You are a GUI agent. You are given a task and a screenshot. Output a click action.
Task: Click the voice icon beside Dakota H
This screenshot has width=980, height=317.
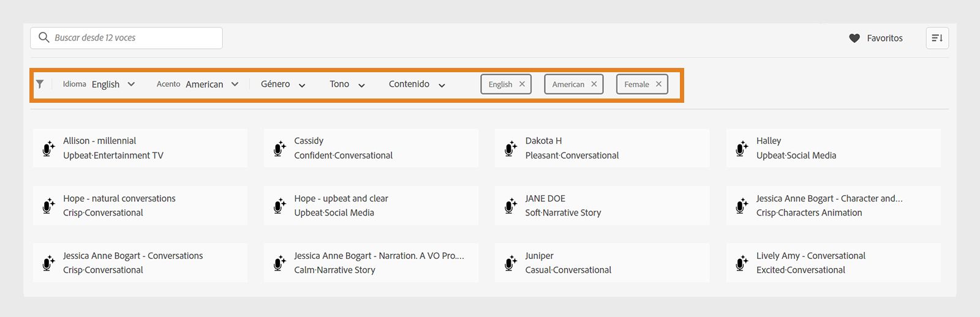coord(511,148)
